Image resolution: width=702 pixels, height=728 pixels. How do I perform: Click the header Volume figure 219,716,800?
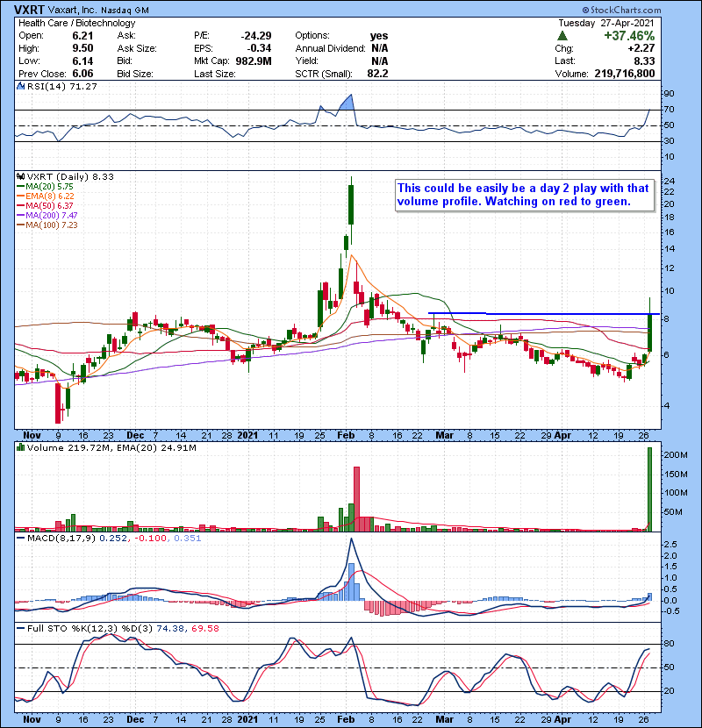tap(625, 74)
